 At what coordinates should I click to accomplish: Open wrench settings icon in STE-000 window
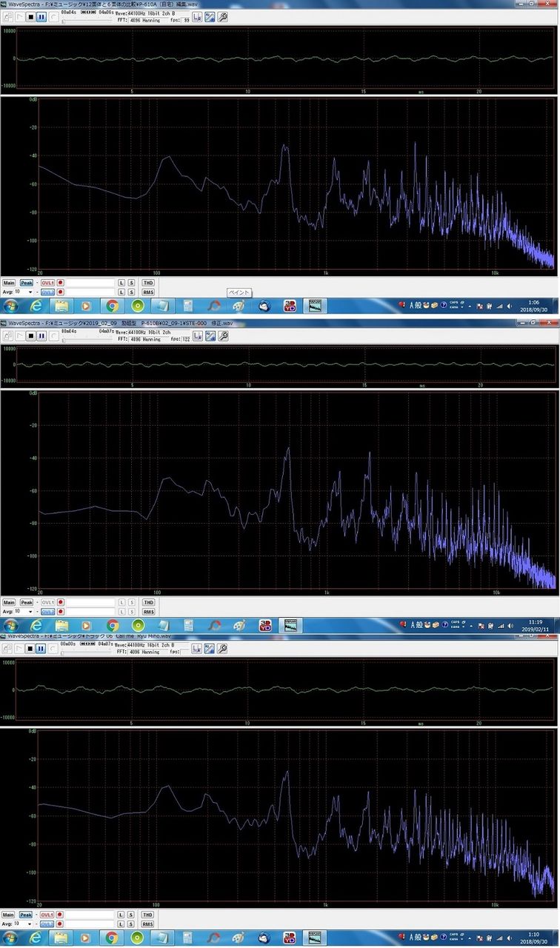(x=222, y=336)
